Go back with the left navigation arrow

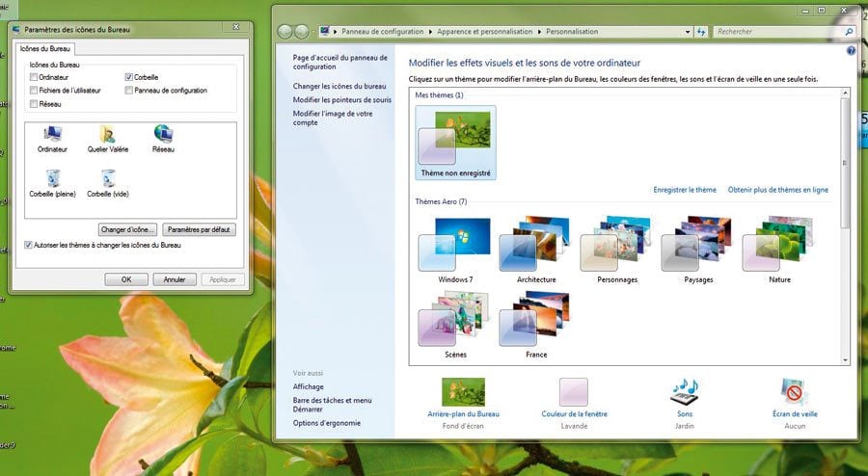285,32
